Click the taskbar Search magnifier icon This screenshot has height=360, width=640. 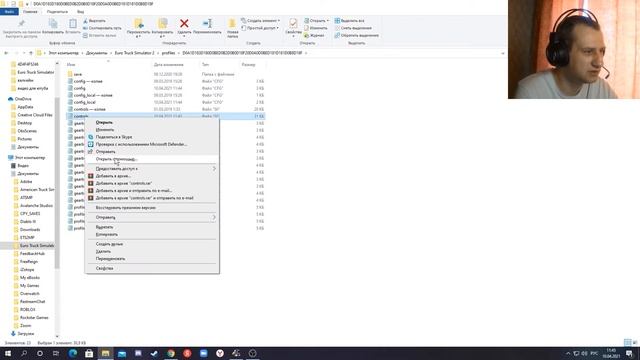[24, 353]
